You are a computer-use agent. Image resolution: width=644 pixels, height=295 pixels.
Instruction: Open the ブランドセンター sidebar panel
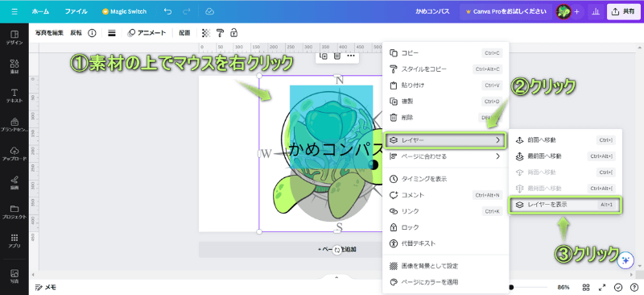[14, 125]
